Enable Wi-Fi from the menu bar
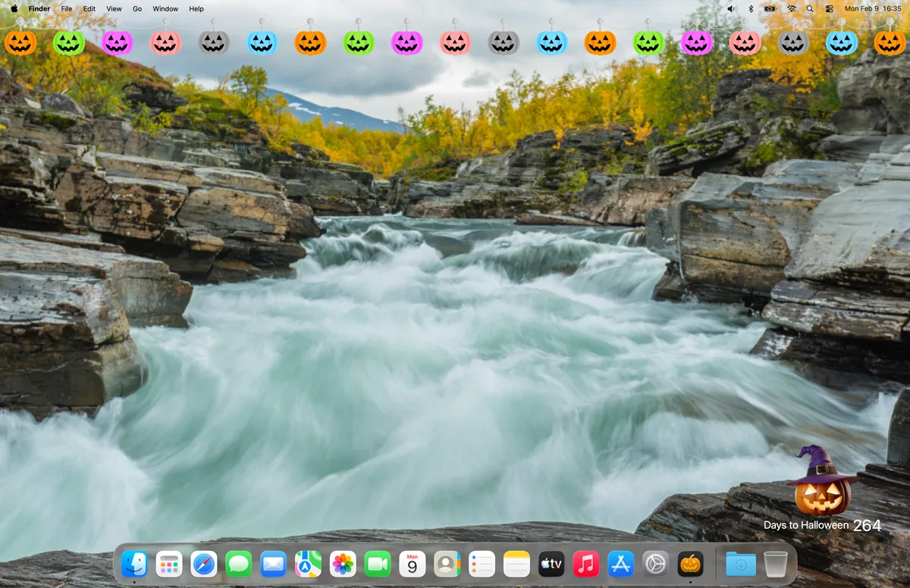The height and width of the screenshot is (588, 910). click(x=791, y=8)
